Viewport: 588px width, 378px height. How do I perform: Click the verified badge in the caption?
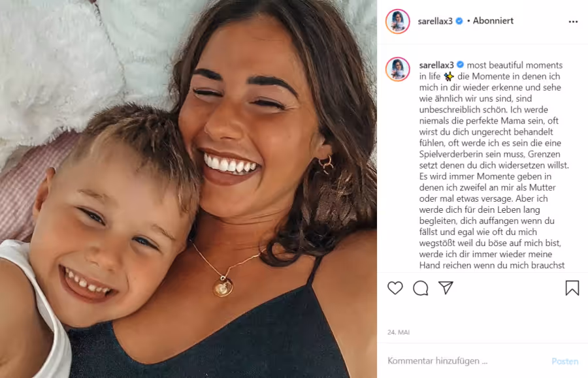click(x=461, y=65)
